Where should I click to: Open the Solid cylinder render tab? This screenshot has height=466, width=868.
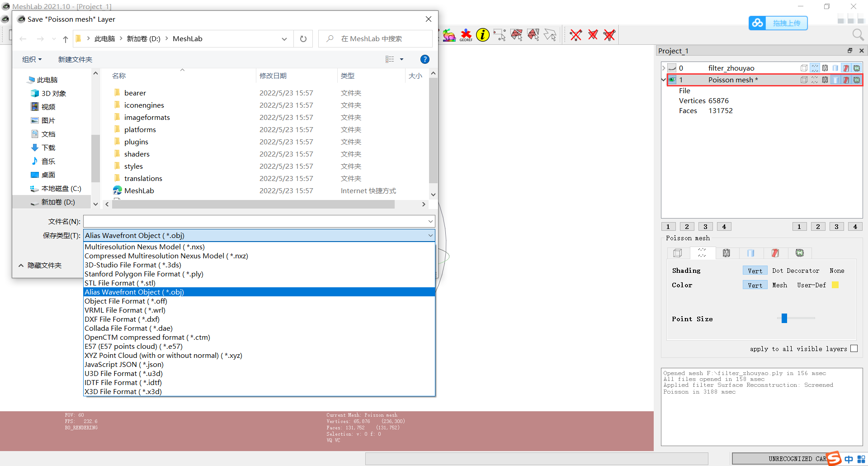click(751, 253)
